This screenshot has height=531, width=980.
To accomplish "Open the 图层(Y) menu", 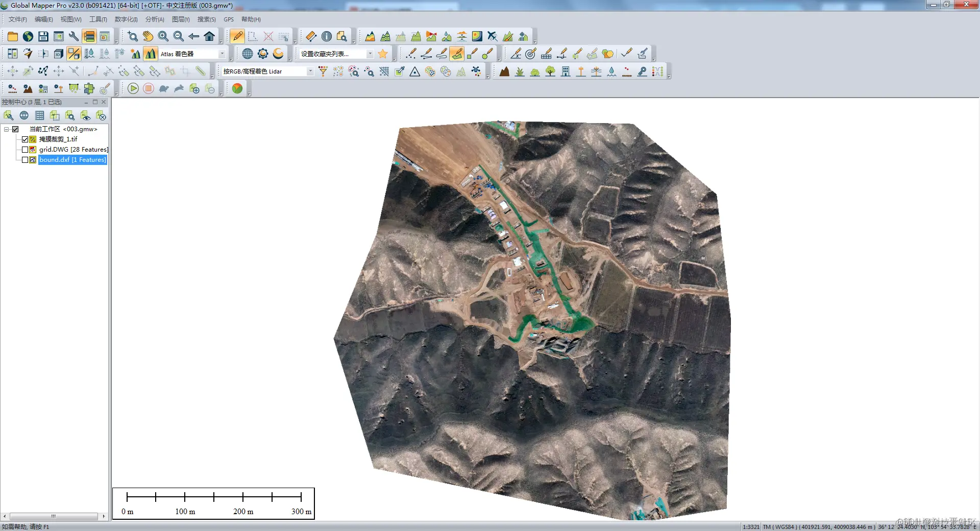I will (x=181, y=19).
